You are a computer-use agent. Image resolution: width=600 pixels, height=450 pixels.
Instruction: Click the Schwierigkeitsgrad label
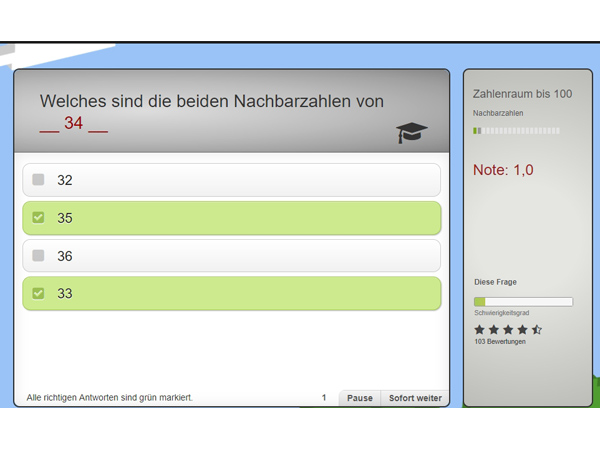tap(502, 313)
